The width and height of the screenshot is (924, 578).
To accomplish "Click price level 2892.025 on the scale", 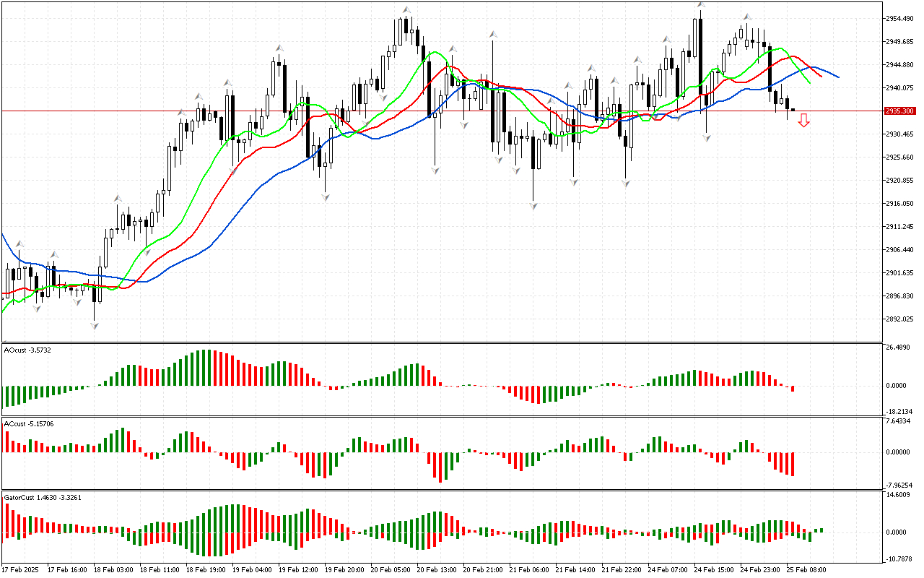I will coord(900,319).
